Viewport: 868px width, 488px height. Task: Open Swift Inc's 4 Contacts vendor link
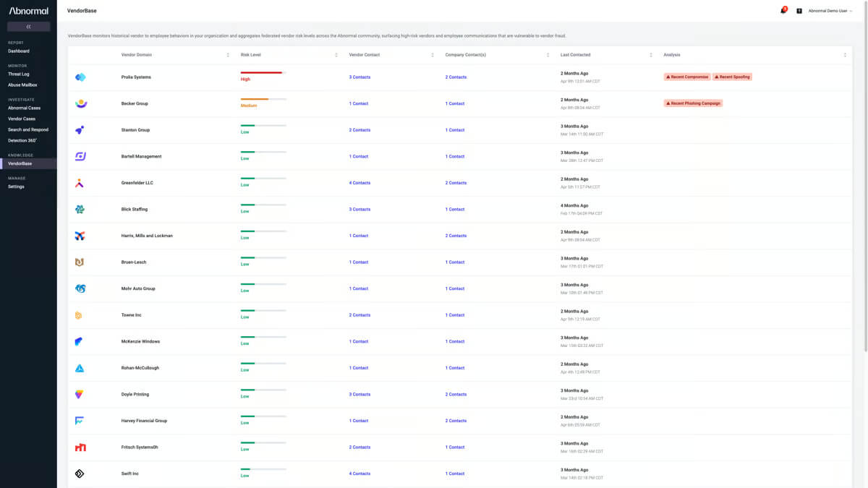[x=359, y=474]
